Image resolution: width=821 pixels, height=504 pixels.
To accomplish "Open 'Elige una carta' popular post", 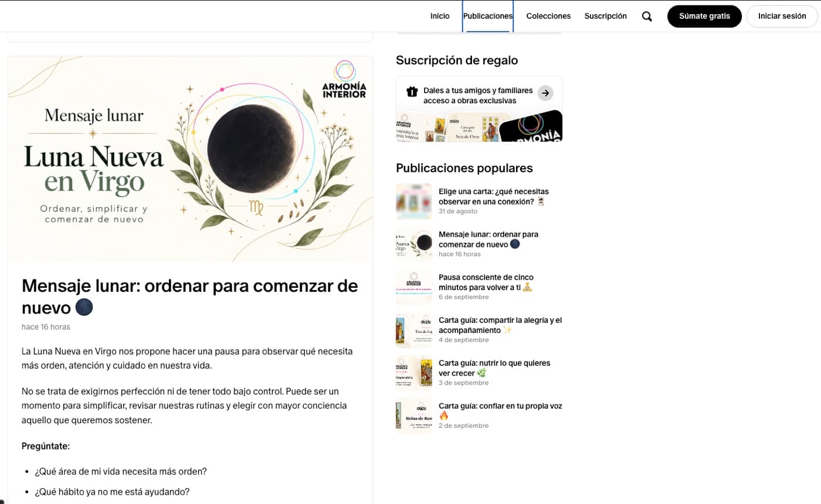I will (493, 196).
